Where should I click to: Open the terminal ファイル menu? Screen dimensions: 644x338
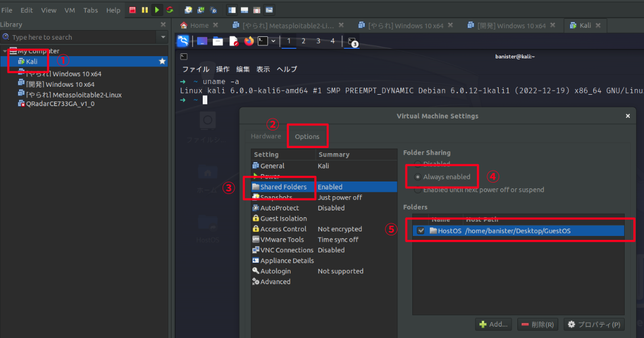195,69
